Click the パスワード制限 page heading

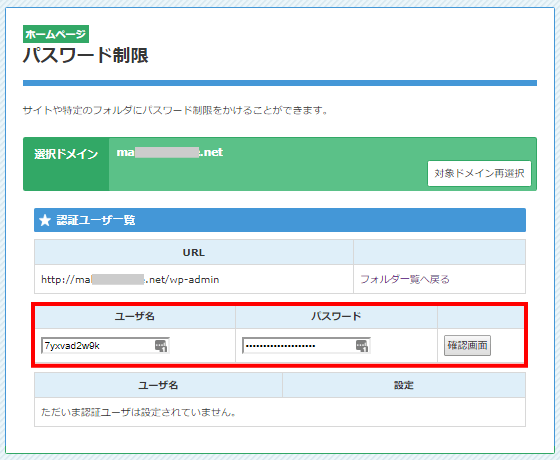click(86, 56)
